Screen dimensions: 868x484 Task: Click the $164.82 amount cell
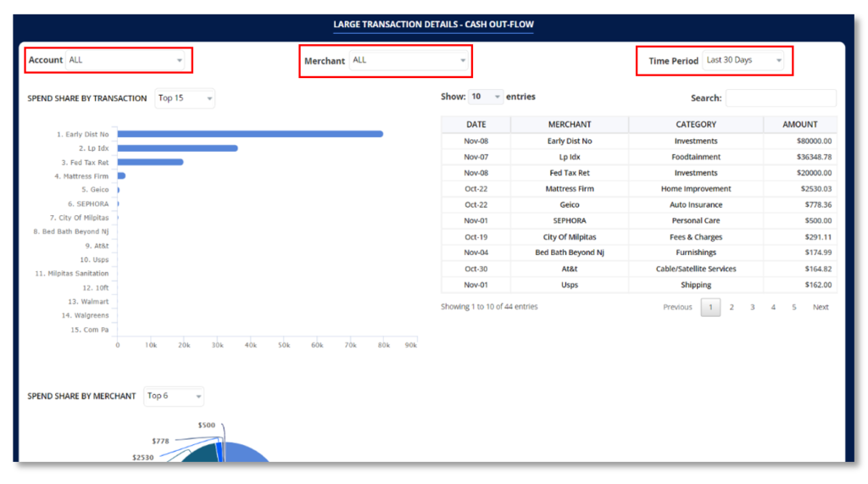(800, 269)
